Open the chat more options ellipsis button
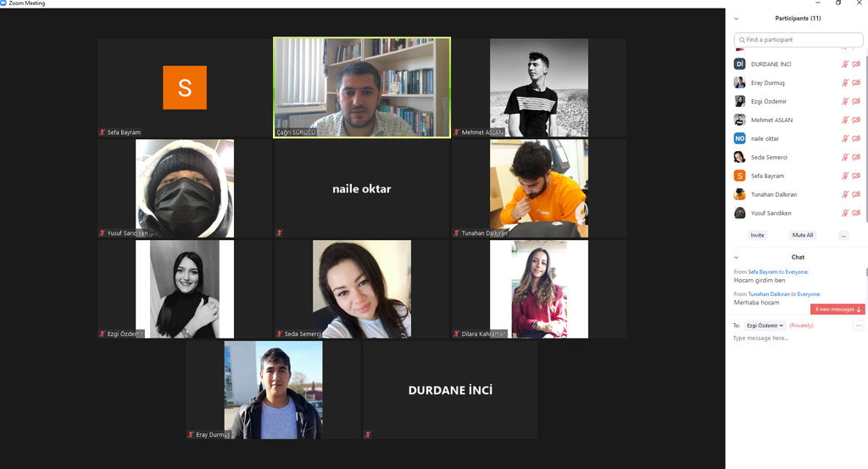The height and width of the screenshot is (469, 868). pos(858,326)
